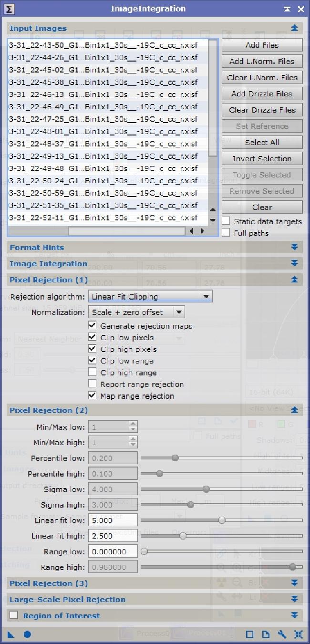Click the Reset cross-arrows icon
310x644 pixels.
point(298,634)
